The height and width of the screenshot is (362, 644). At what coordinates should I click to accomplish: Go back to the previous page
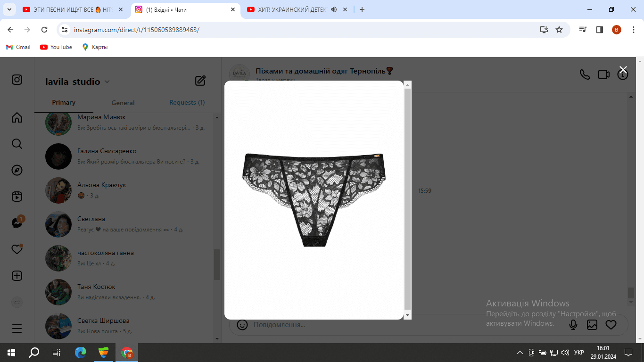10,30
